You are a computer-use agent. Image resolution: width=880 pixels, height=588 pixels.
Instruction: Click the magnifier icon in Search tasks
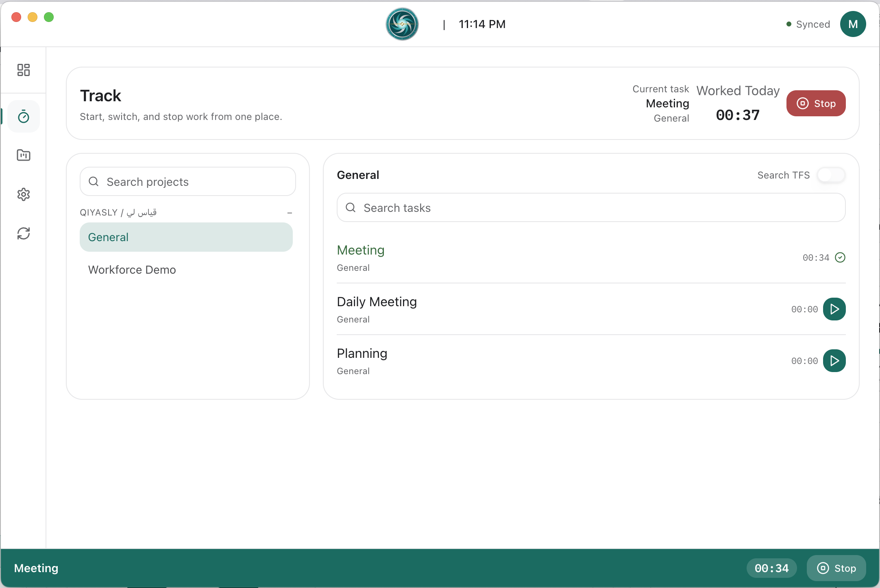(x=351, y=207)
